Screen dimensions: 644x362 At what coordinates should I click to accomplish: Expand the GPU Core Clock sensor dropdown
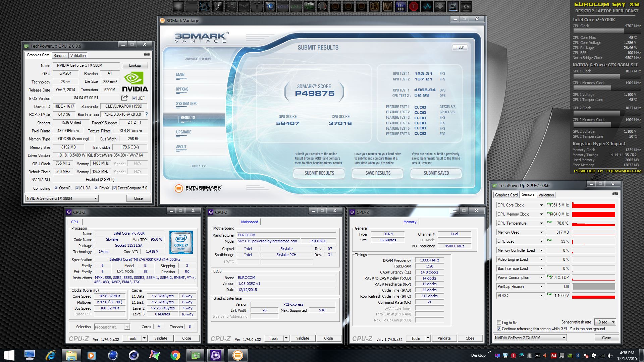tap(541, 205)
